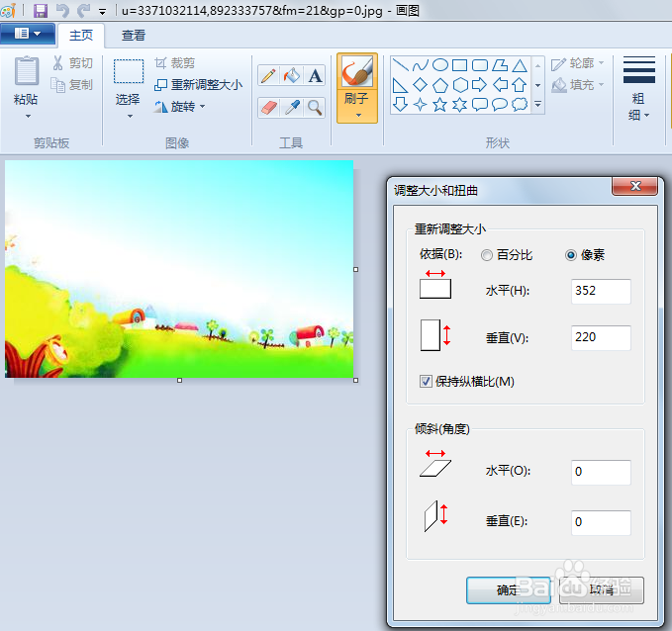The width and height of the screenshot is (672, 631).
Task: Click canvas right-middle resize handle
Action: (355, 269)
